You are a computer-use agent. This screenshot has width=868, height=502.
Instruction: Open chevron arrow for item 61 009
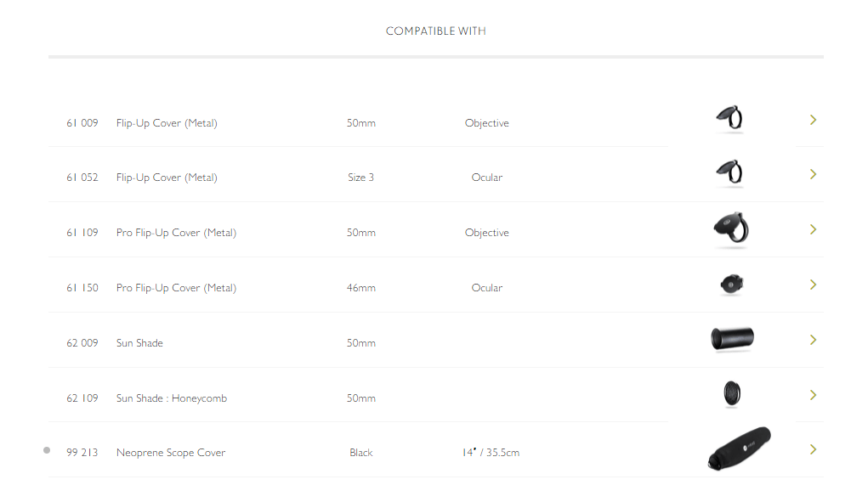pyautogui.click(x=813, y=120)
